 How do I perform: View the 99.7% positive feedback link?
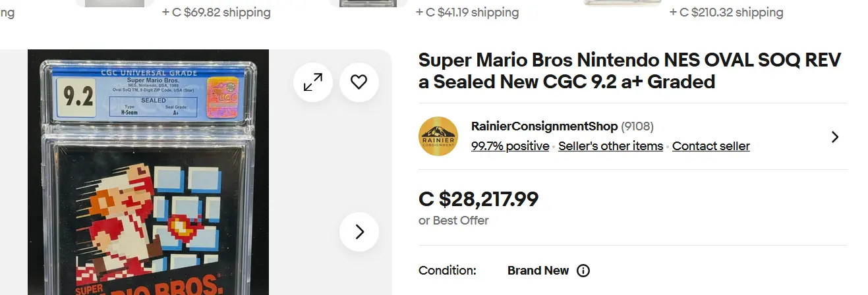[510, 146]
